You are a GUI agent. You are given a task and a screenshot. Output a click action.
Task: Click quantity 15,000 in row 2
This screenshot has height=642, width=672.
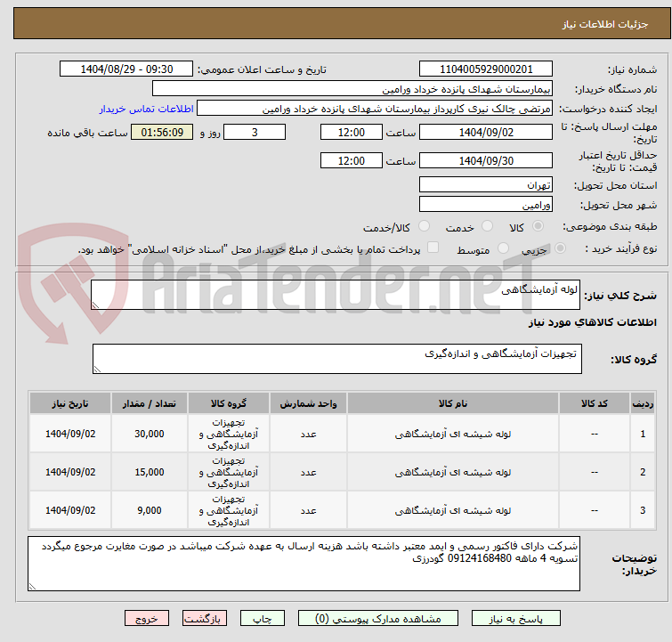point(150,472)
